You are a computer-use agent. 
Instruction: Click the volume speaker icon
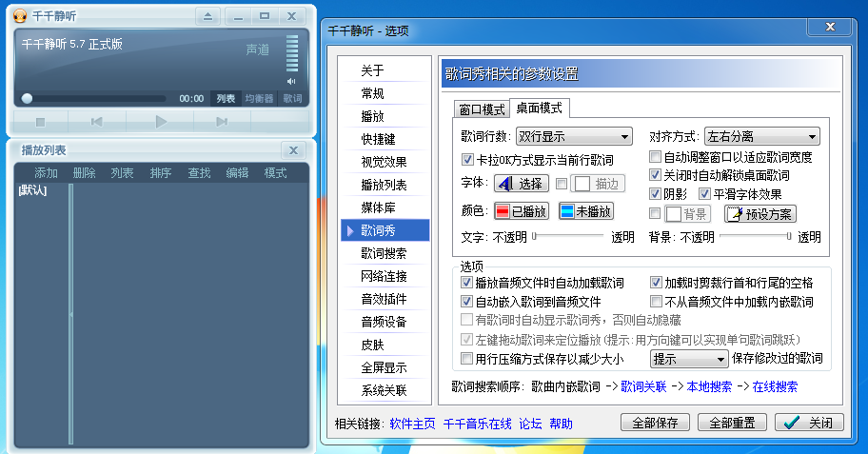point(291,82)
